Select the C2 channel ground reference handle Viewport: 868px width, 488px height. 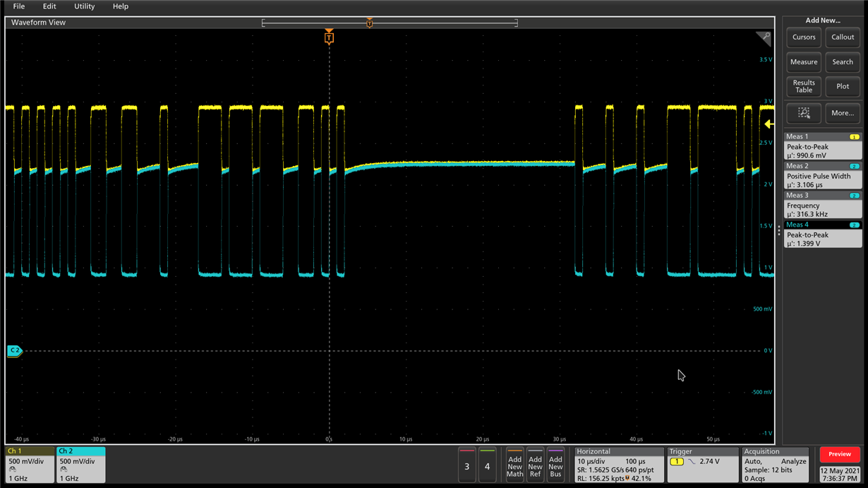[15, 350]
